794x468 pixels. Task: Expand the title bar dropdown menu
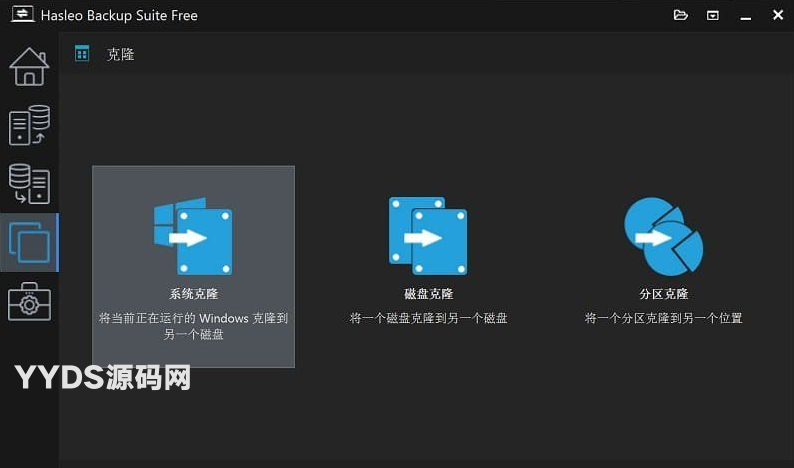[713, 15]
